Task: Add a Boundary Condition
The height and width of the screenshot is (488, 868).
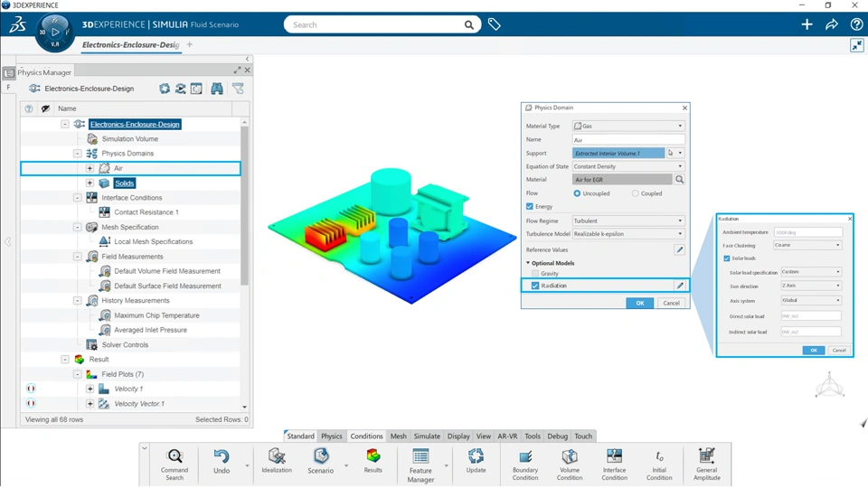Action: [524, 464]
